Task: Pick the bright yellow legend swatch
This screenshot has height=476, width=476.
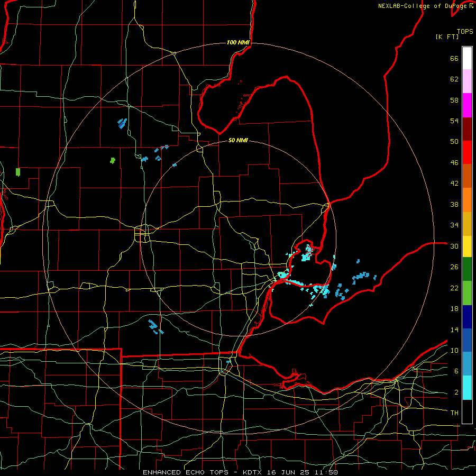Action: coord(467,246)
